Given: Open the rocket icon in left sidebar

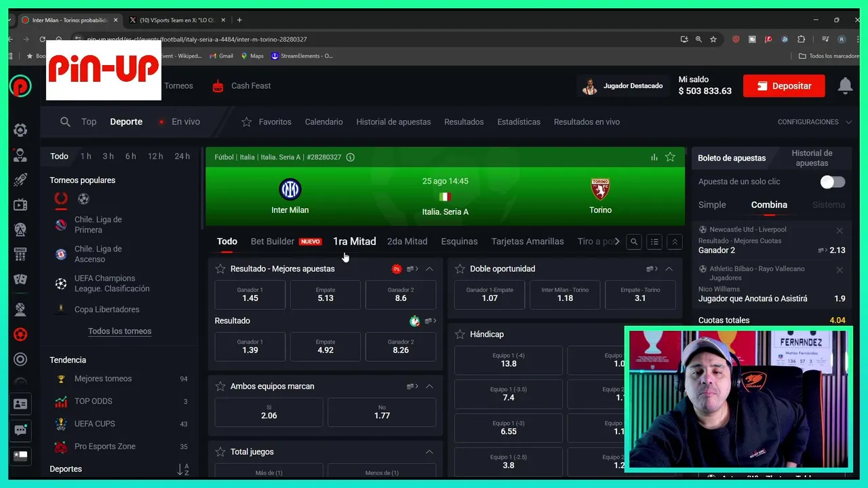Looking at the screenshot, I should (20, 180).
